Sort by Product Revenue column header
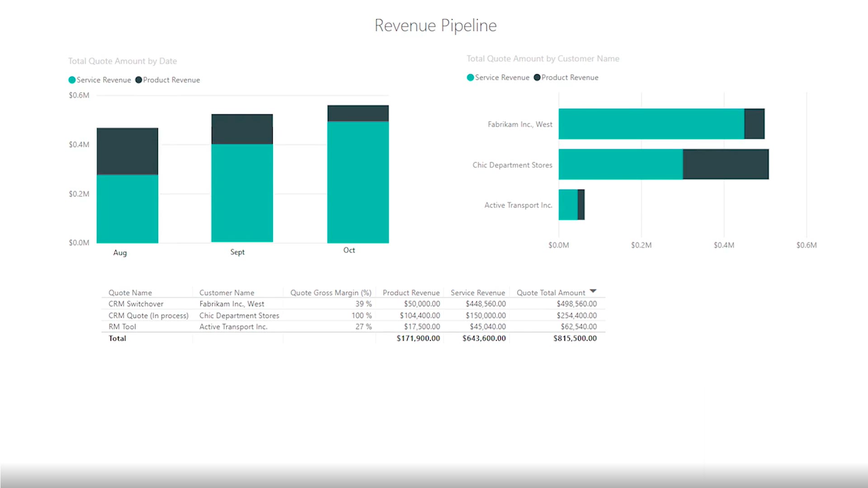The image size is (868, 488). point(411,293)
